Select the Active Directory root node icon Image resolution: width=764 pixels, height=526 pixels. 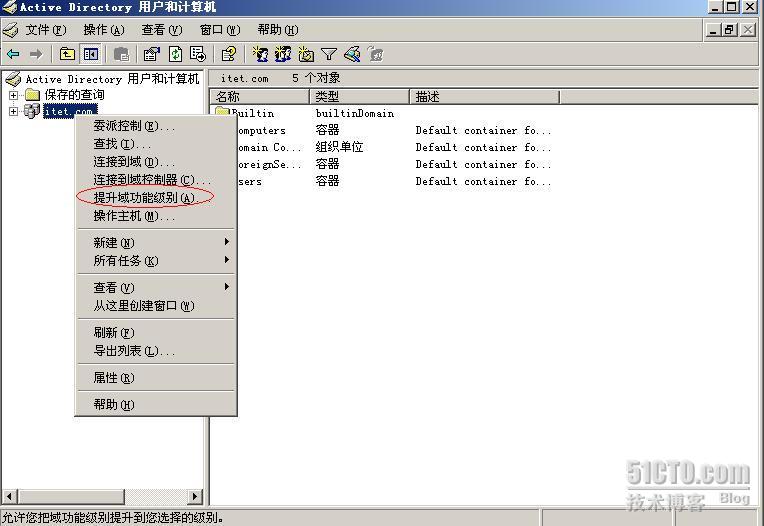tap(13, 78)
